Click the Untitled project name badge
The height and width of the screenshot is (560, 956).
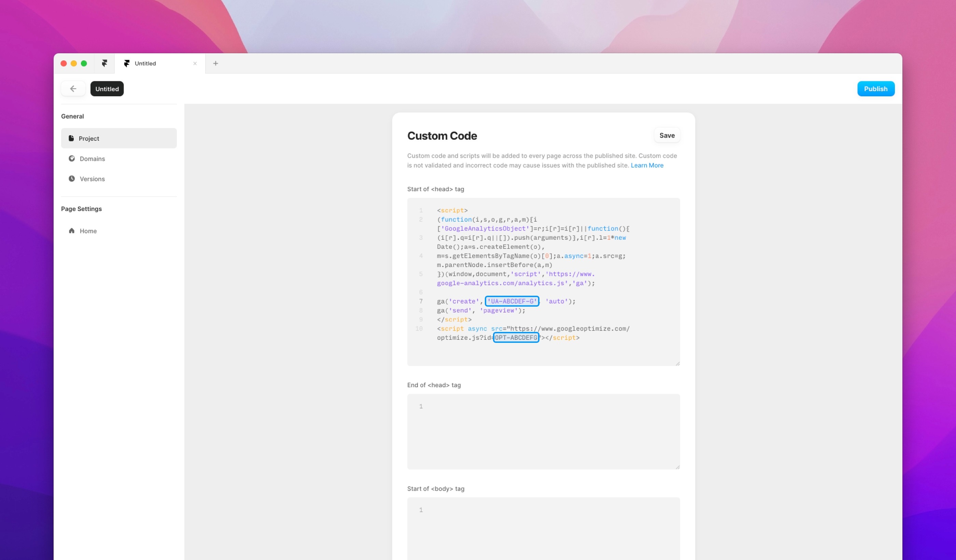click(x=107, y=89)
